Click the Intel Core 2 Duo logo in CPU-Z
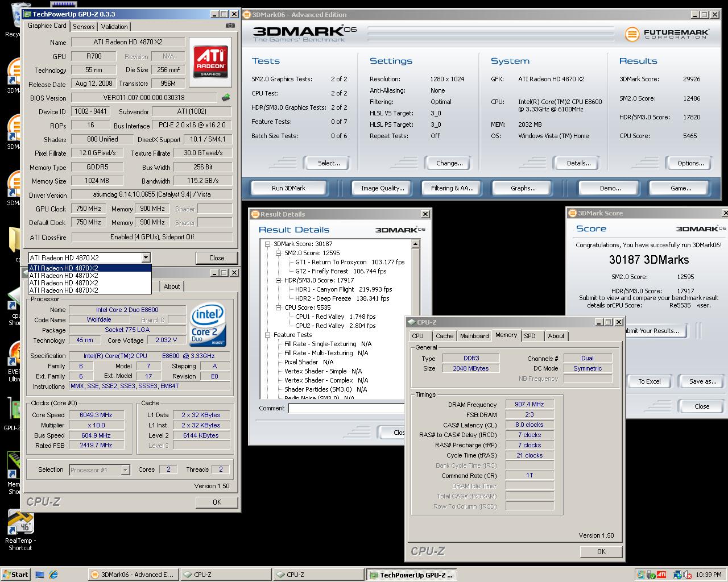This screenshot has height=582, width=728. click(x=208, y=325)
